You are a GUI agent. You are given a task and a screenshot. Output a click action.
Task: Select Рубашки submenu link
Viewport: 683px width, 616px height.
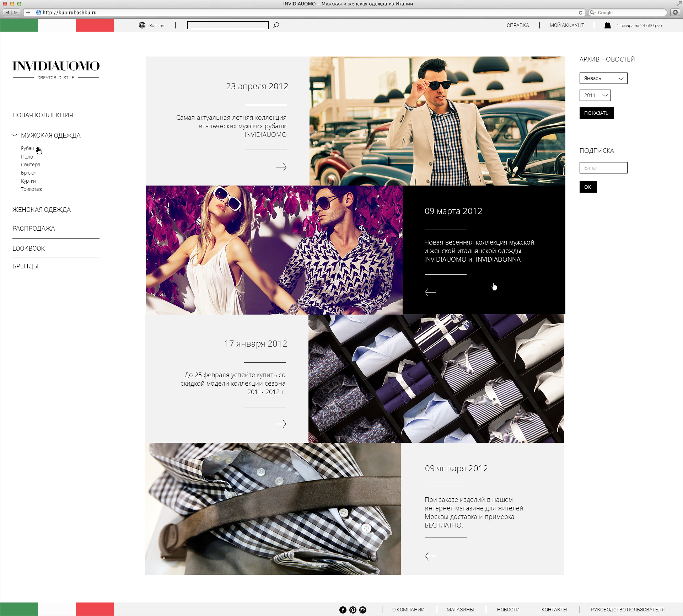31,148
